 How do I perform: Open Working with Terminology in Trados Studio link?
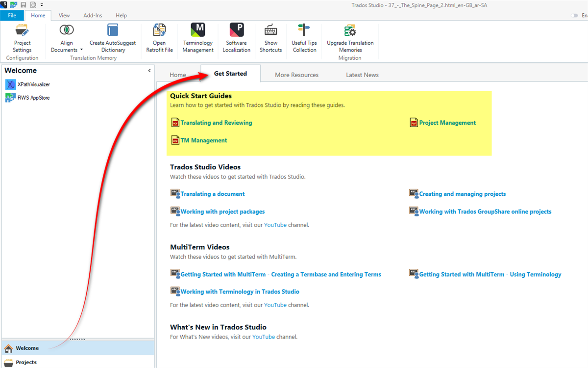pos(240,291)
